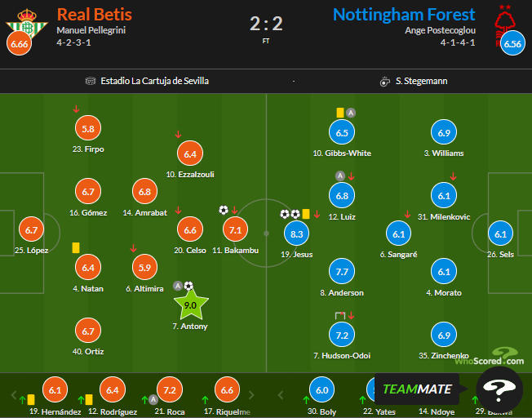Open the Real Betis team name link
The height and width of the screenshot is (418, 532).
[x=94, y=15]
